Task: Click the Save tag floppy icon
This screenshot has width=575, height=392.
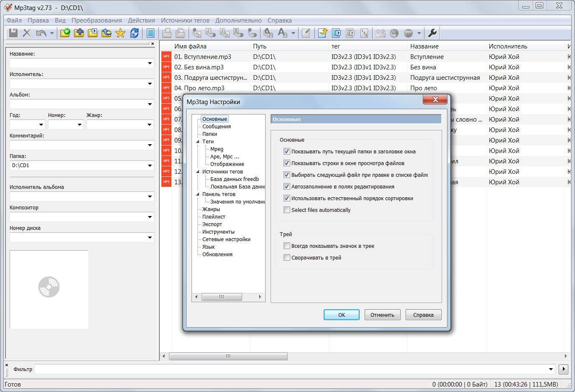Action: [x=13, y=33]
